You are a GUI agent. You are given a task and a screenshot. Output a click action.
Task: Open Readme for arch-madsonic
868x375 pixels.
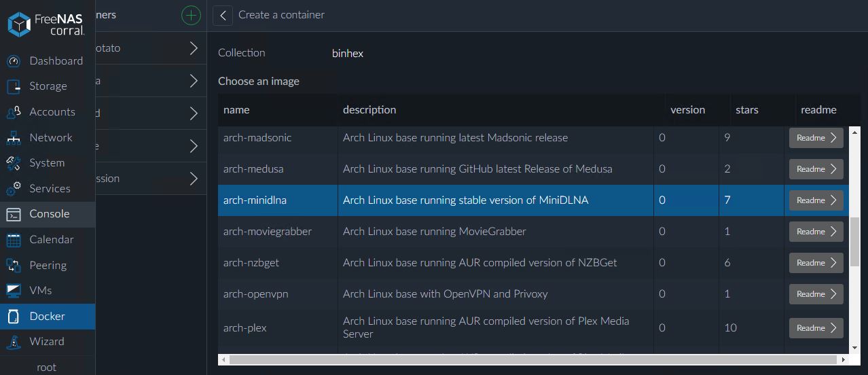pyautogui.click(x=816, y=138)
